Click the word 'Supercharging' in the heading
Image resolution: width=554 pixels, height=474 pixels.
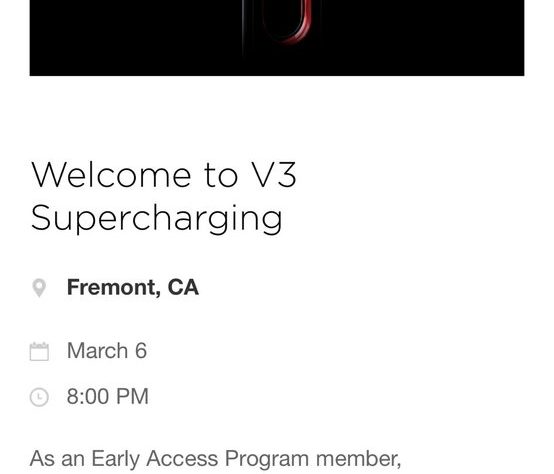point(157,219)
